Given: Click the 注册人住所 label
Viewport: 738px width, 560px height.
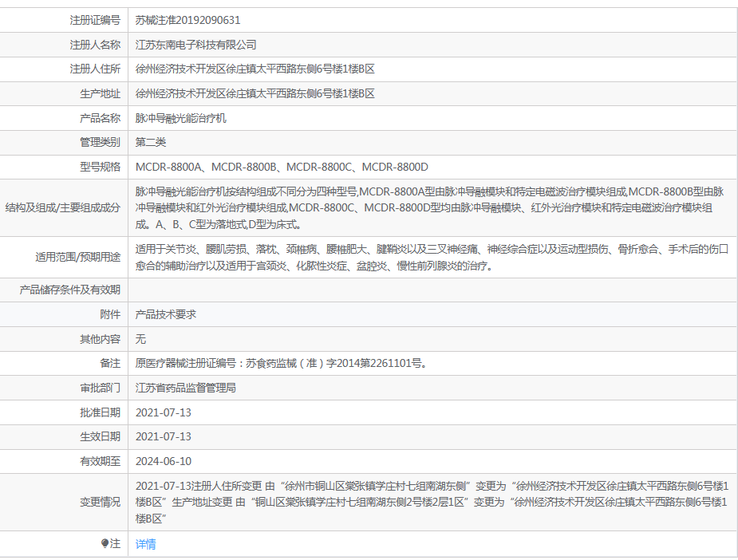Looking at the screenshot, I should pos(95,69).
